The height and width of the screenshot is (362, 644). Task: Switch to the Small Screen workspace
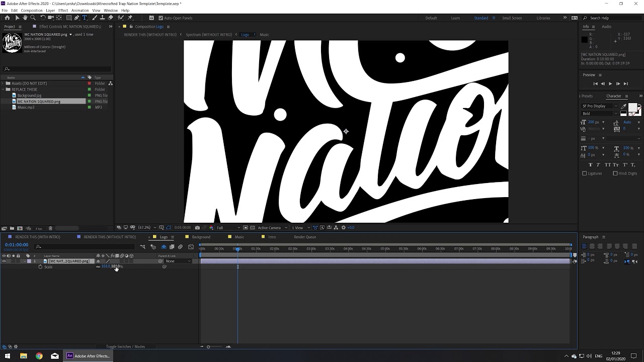tap(512, 18)
